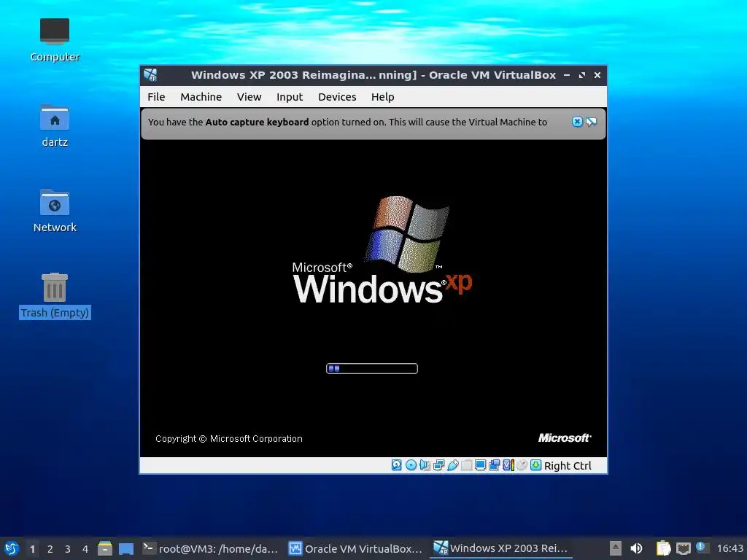Dismiss the Auto capture keyboard notification
The image size is (747, 560).
[577, 122]
